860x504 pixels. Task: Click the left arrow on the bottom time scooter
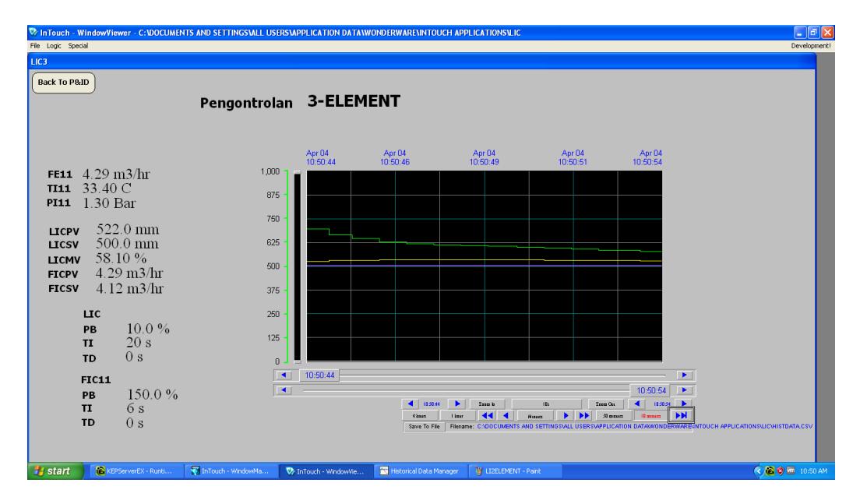click(284, 390)
